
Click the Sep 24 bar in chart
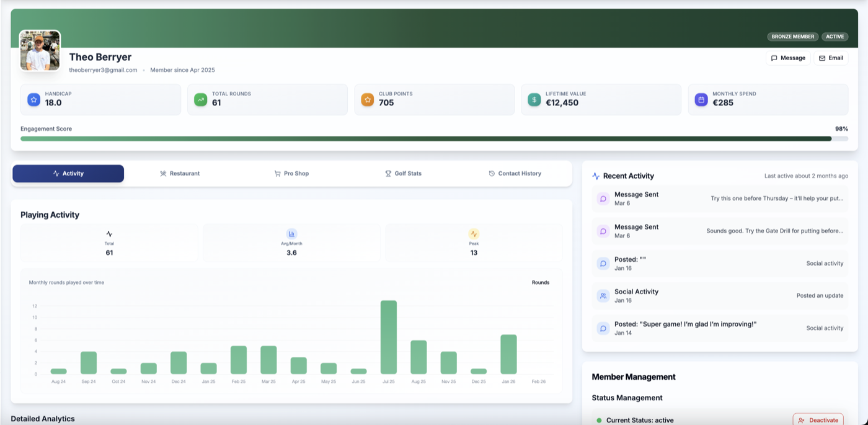[x=89, y=363]
